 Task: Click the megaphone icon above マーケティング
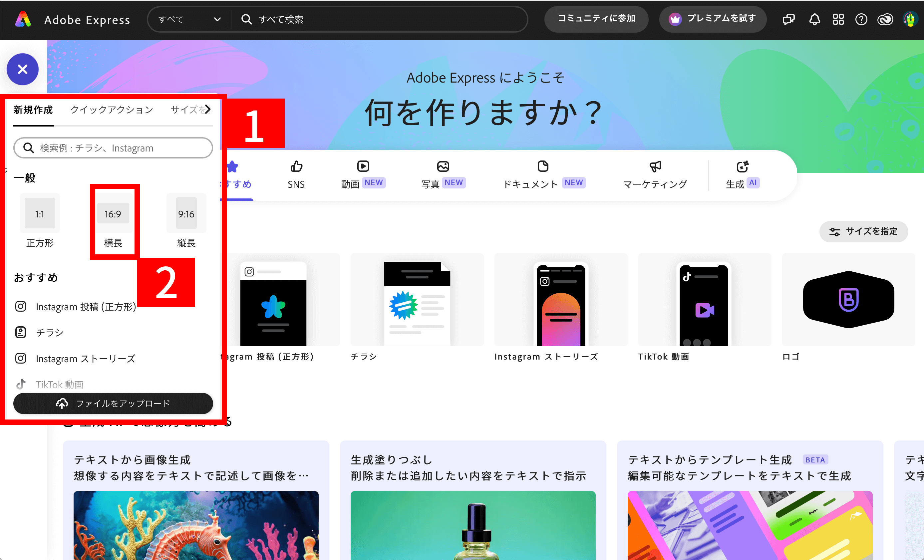point(655,166)
